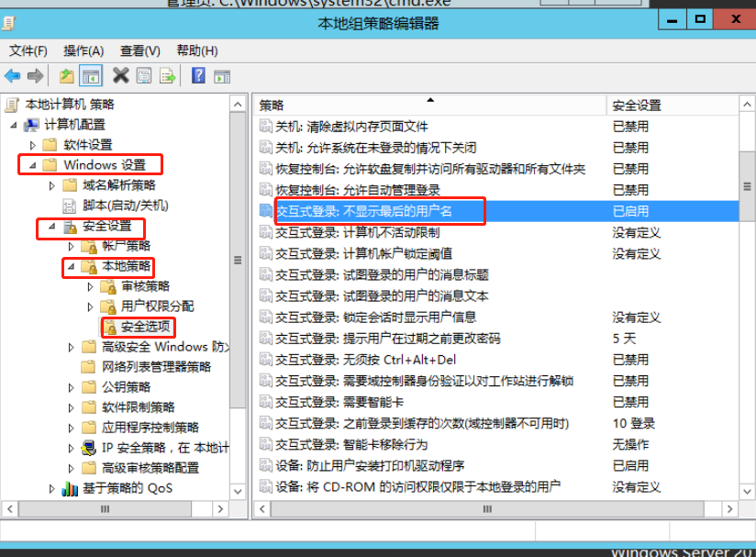
Task: Click the Back arrow toolbar icon
Action: (x=13, y=76)
